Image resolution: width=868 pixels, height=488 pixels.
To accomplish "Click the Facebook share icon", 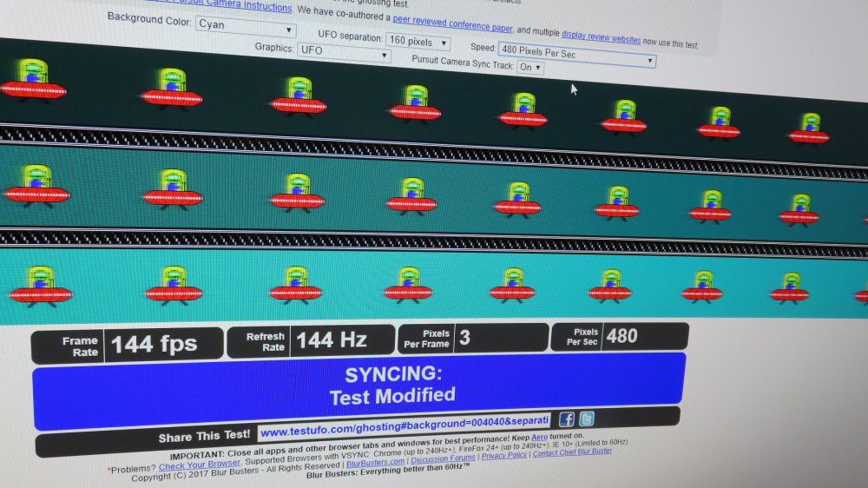I will click(567, 419).
